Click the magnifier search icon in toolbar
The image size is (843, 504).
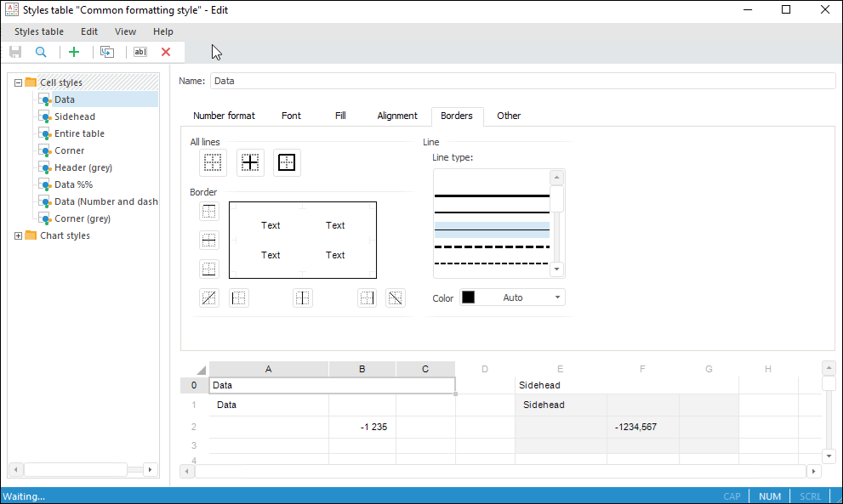tap(41, 52)
